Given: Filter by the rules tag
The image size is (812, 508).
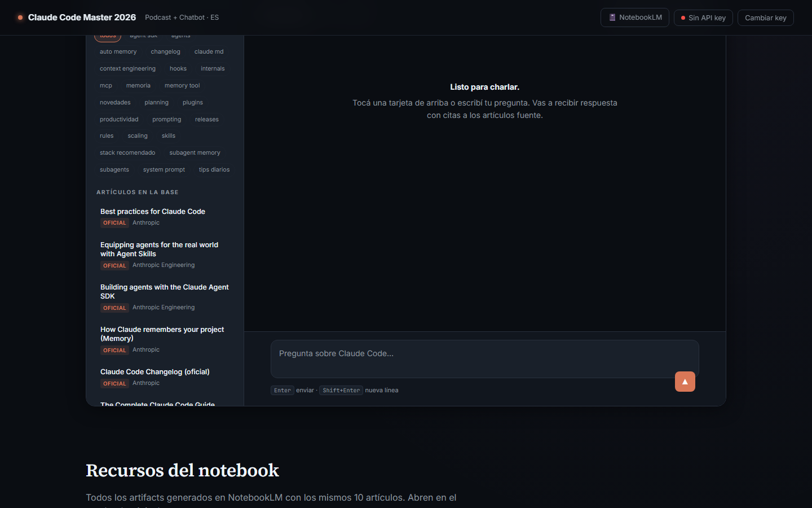Looking at the screenshot, I should (x=107, y=135).
